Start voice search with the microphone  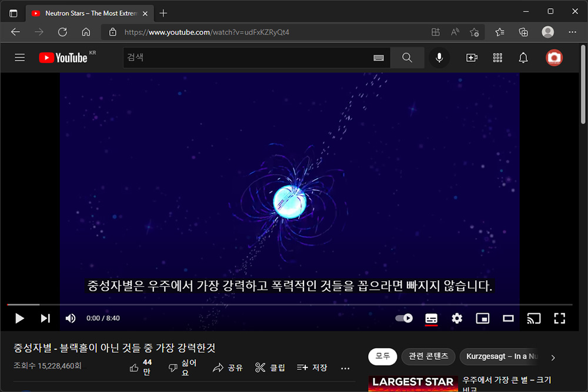[439, 58]
